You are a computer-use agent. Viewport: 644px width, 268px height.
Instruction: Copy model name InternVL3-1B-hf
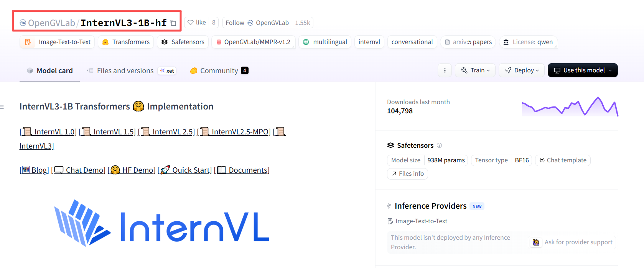tap(173, 23)
